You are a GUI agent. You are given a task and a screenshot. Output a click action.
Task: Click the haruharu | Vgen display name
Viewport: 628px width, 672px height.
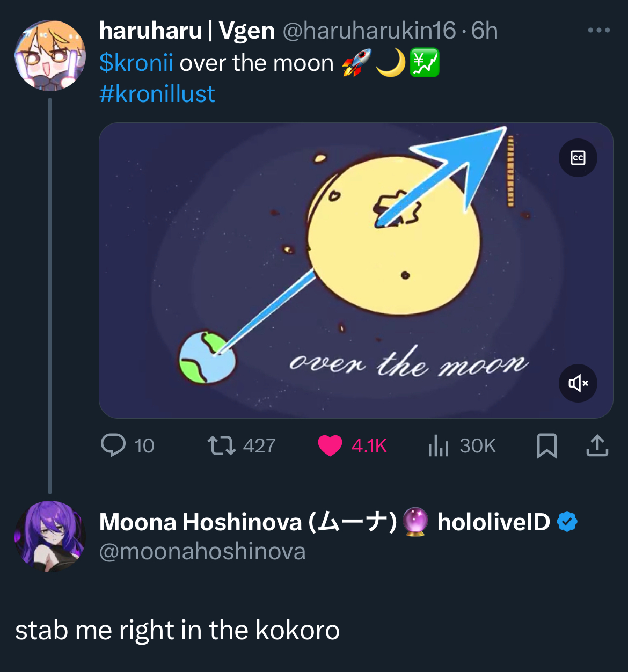[187, 31]
